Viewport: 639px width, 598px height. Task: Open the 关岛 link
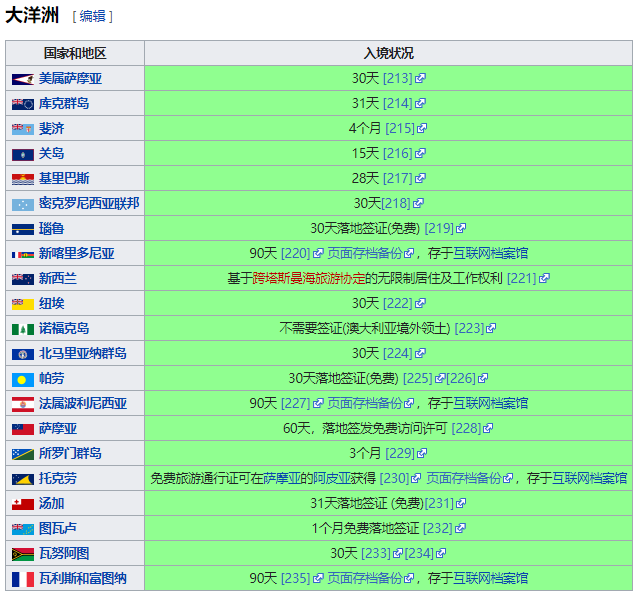click(x=51, y=153)
